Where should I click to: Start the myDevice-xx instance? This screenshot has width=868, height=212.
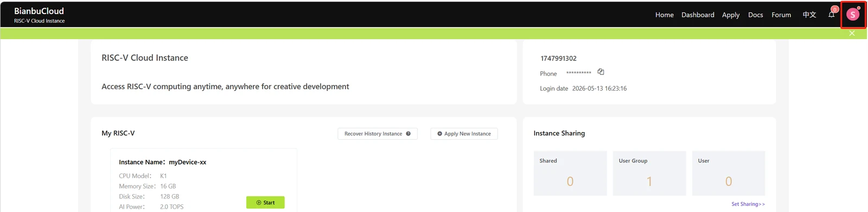coord(265,202)
